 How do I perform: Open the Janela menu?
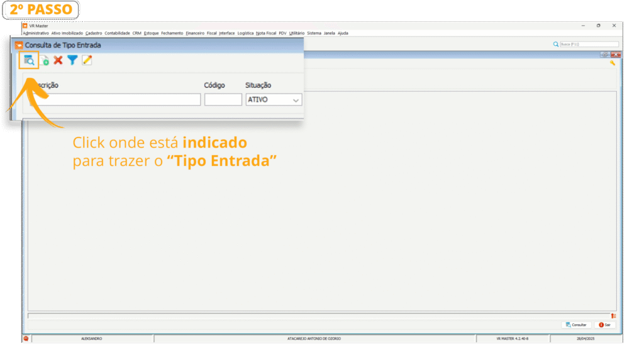click(x=330, y=33)
